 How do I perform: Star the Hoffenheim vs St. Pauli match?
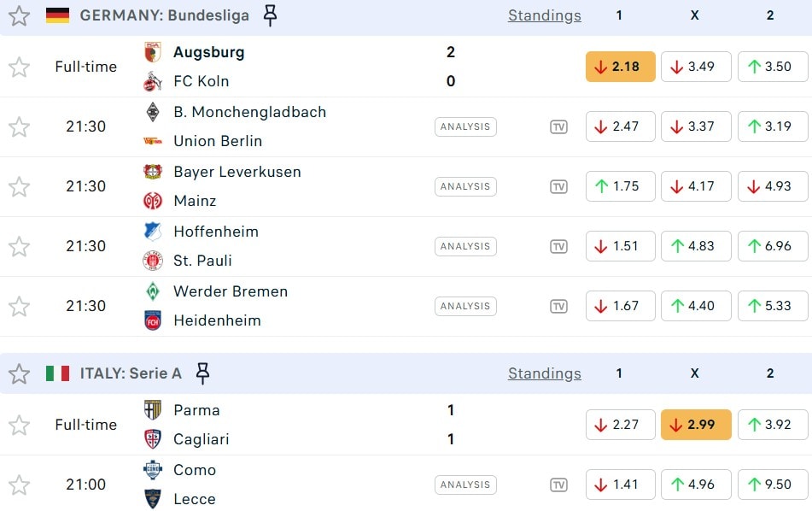click(19, 246)
